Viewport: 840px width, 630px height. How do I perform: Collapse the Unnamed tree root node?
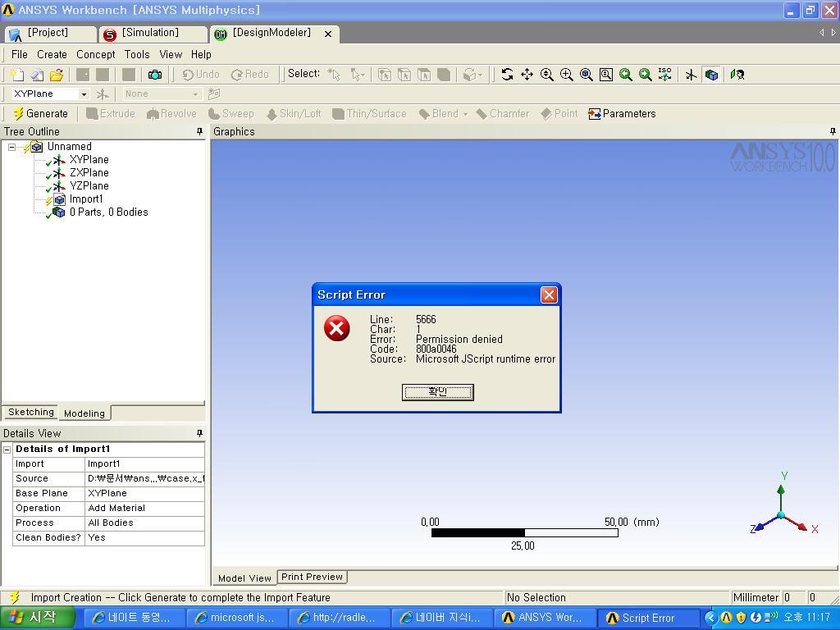11,147
